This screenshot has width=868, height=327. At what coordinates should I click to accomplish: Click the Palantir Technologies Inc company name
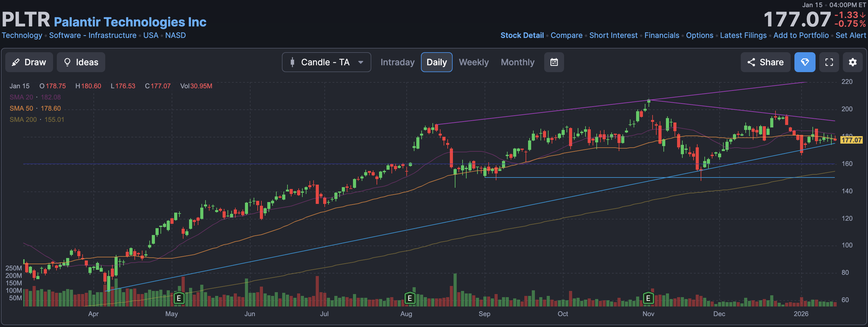tap(130, 22)
